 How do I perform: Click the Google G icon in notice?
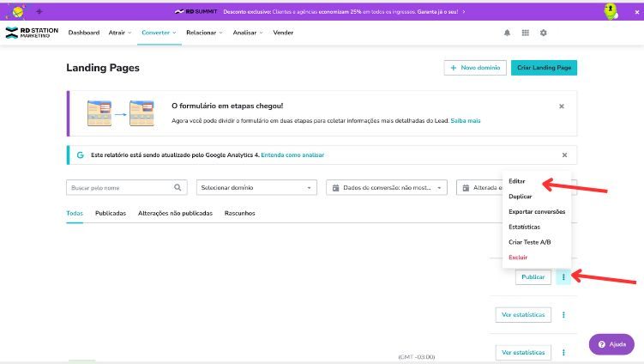click(x=80, y=155)
